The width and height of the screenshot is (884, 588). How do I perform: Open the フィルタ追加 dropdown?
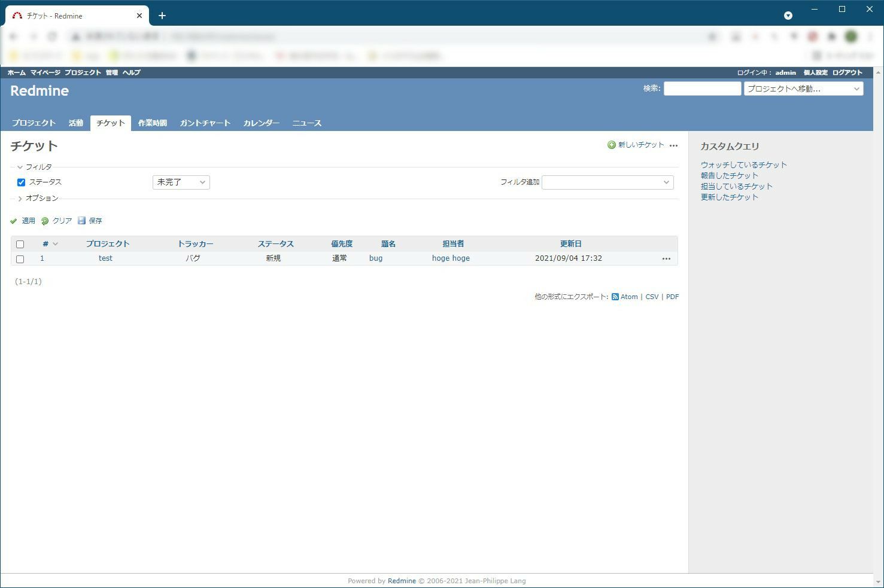[x=607, y=182]
